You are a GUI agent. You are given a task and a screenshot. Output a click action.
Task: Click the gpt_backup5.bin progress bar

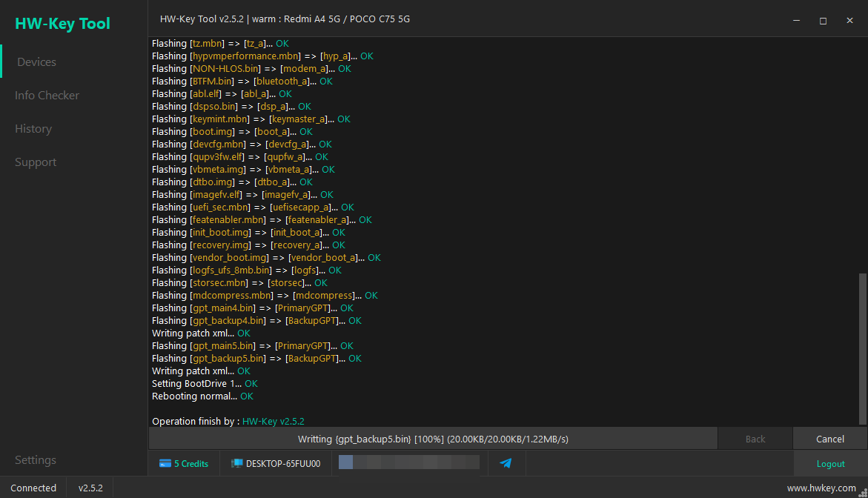433,439
